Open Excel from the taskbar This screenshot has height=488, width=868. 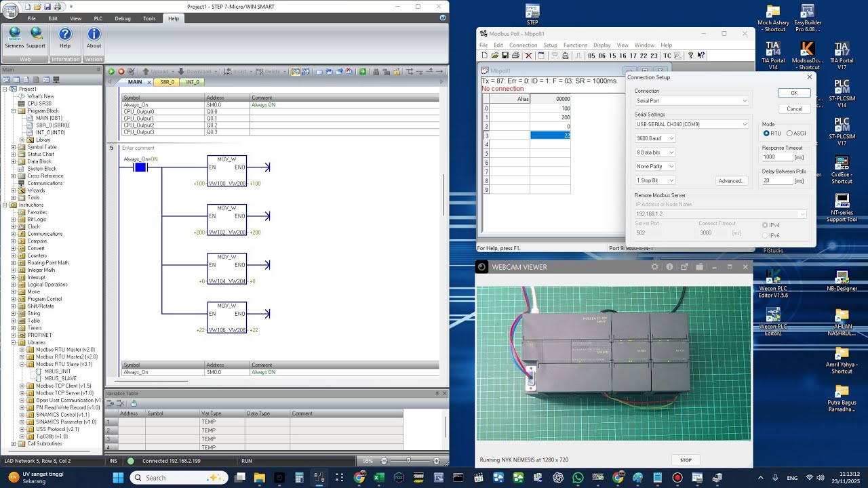coord(379,478)
